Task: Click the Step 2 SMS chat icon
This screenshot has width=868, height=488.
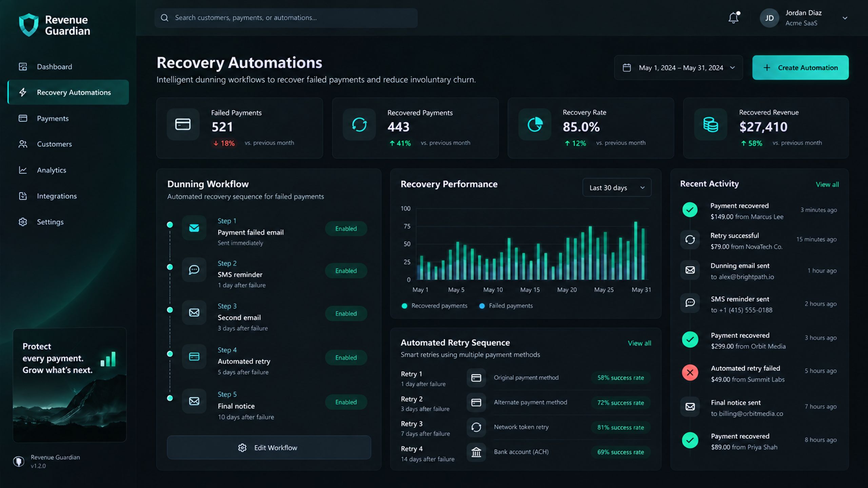Action: point(194,270)
